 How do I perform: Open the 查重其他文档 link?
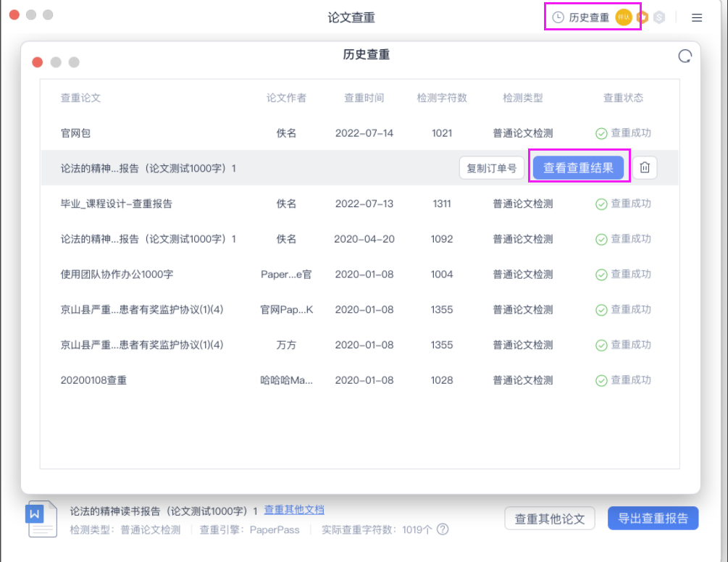point(294,510)
